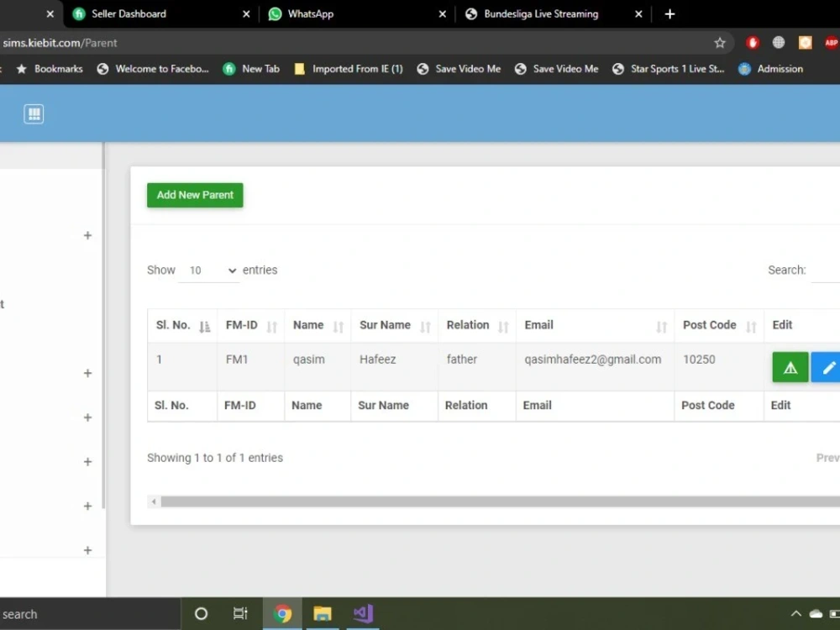Sort table by Name column
The height and width of the screenshot is (630, 840).
pyautogui.click(x=318, y=326)
